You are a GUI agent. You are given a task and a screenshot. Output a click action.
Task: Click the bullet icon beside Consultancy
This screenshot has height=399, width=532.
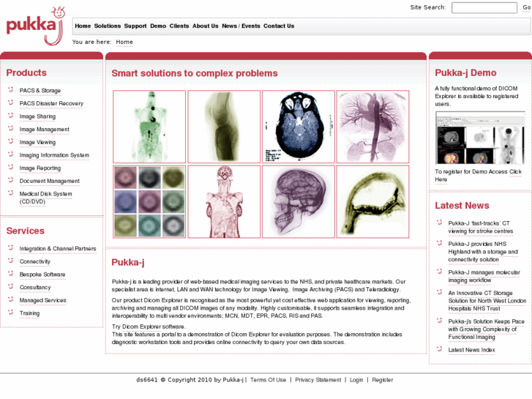click(x=11, y=286)
